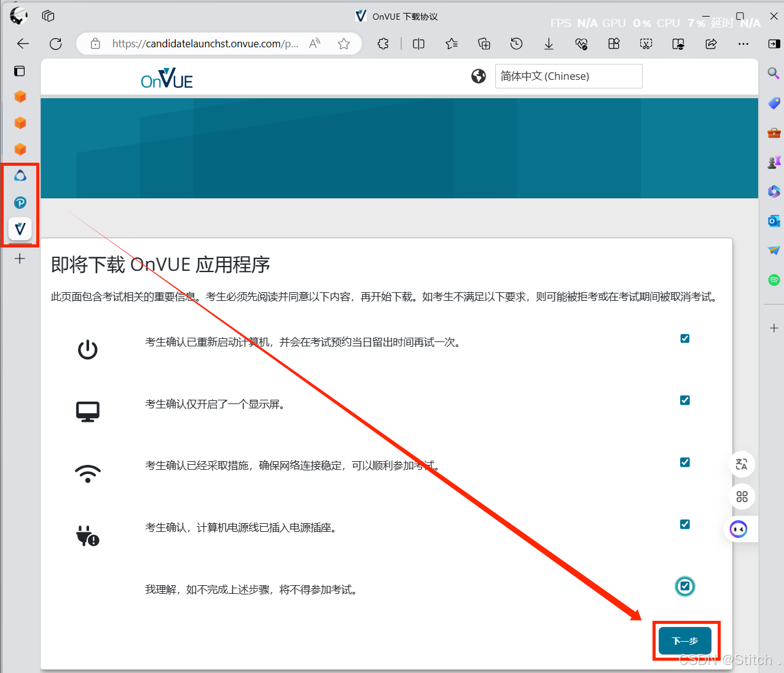This screenshot has width=784, height=673.
Task: Select the OnVUE V icon tab
Action: 20,229
